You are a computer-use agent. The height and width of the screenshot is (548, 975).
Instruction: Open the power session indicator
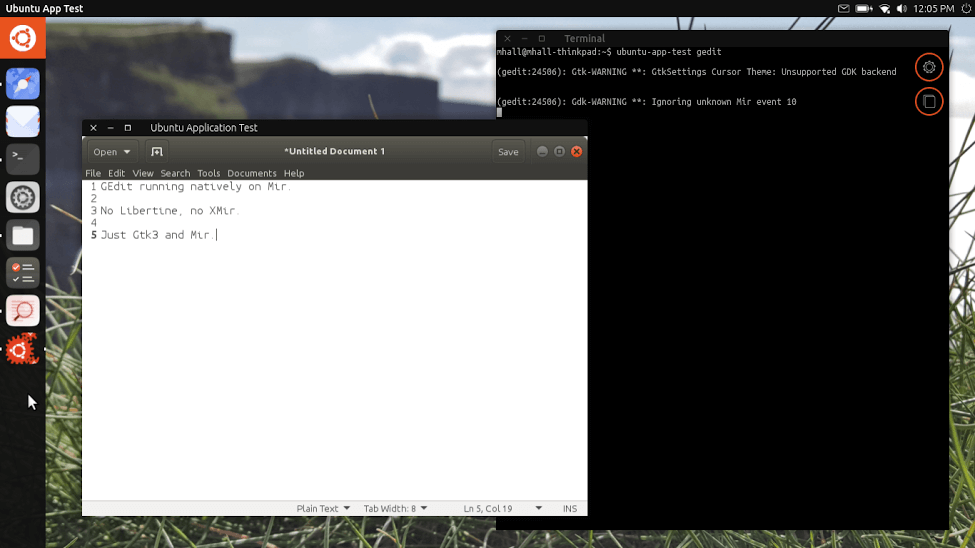click(x=966, y=9)
